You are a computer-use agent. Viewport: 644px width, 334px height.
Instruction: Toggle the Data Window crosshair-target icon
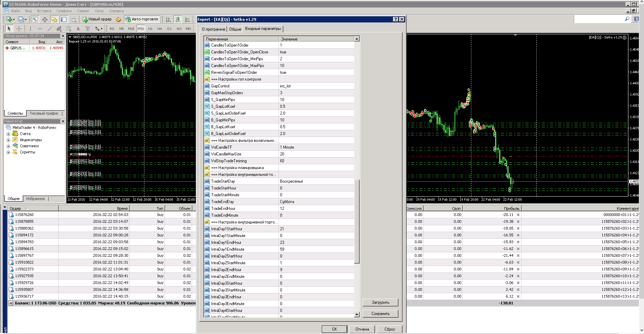pyautogui.click(x=45, y=19)
